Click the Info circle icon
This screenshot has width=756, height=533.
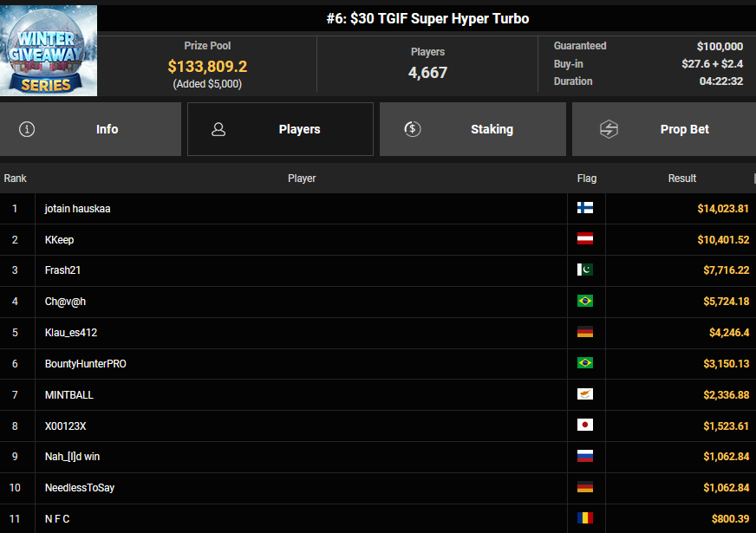click(x=28, y=129)
